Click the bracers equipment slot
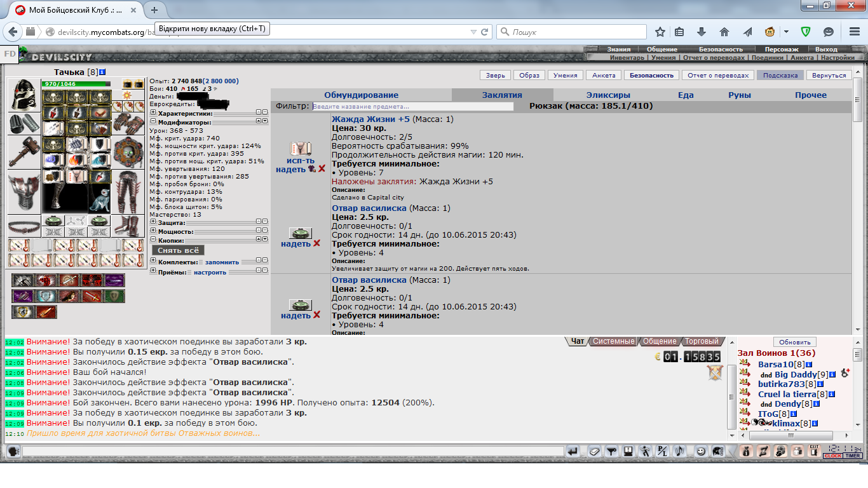This screenshot has height=488, width=868. coord(24,123)
